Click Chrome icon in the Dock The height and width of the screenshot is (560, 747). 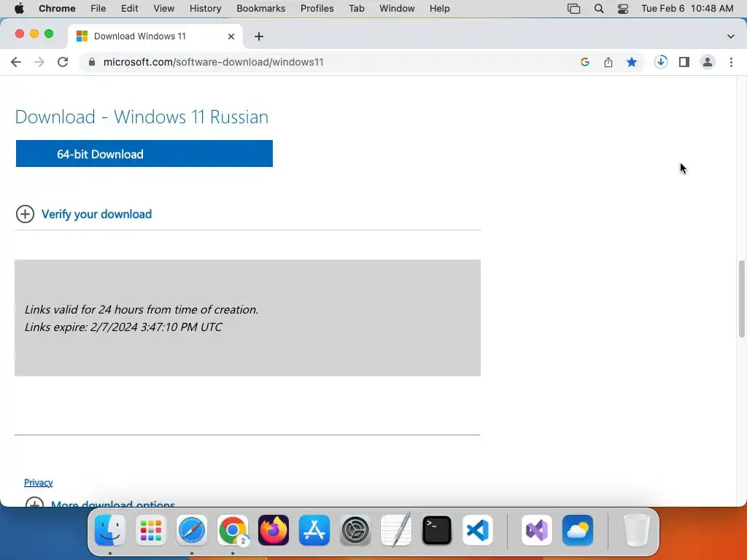click(233, 530)
